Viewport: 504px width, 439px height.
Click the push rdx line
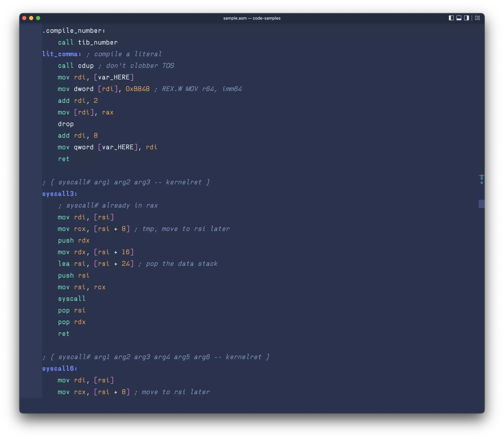74,240
